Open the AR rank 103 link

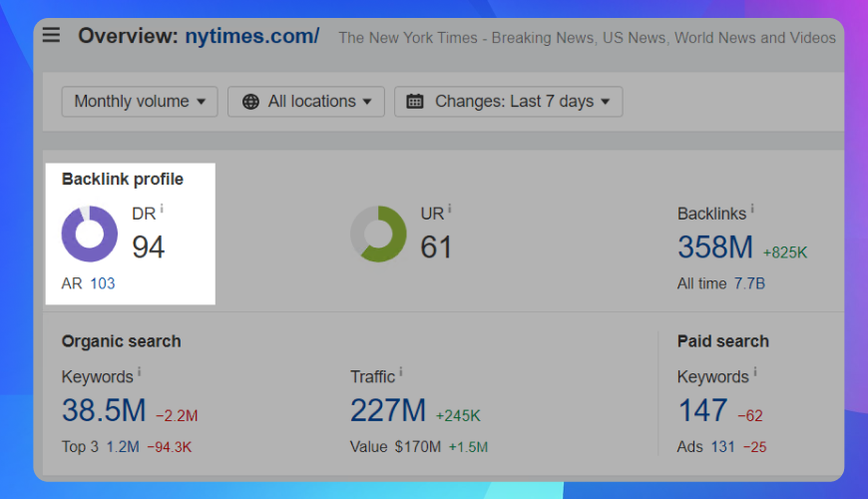click(103, 283)
